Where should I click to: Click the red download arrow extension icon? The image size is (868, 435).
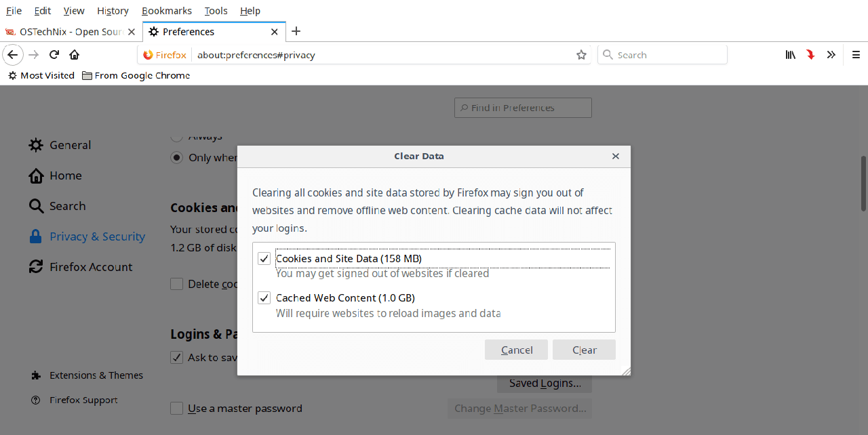pos(810,55)
